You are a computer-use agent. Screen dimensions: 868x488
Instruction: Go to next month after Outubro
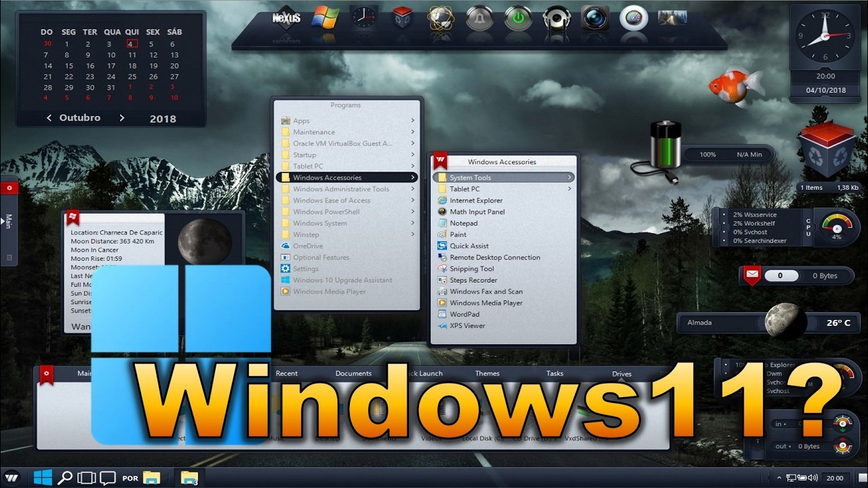pyautogui.click(x=121, y=118)
